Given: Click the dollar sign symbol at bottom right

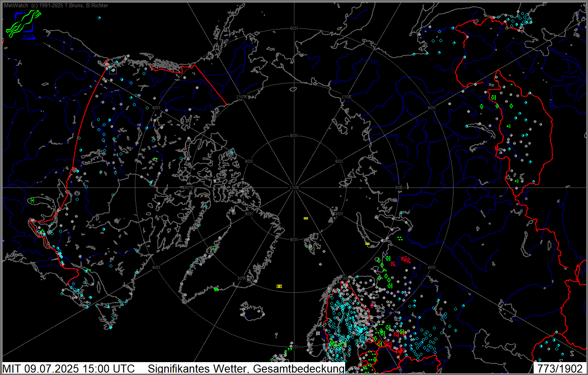Looking at the screenshot, I should pyautogui.click(x=572, y=354).
